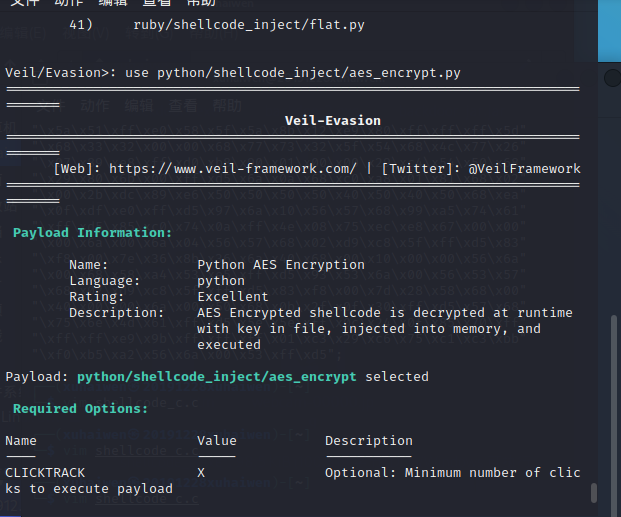
Task: Open the www.veil-framework.com web link
Action: (x=232, y=168)
